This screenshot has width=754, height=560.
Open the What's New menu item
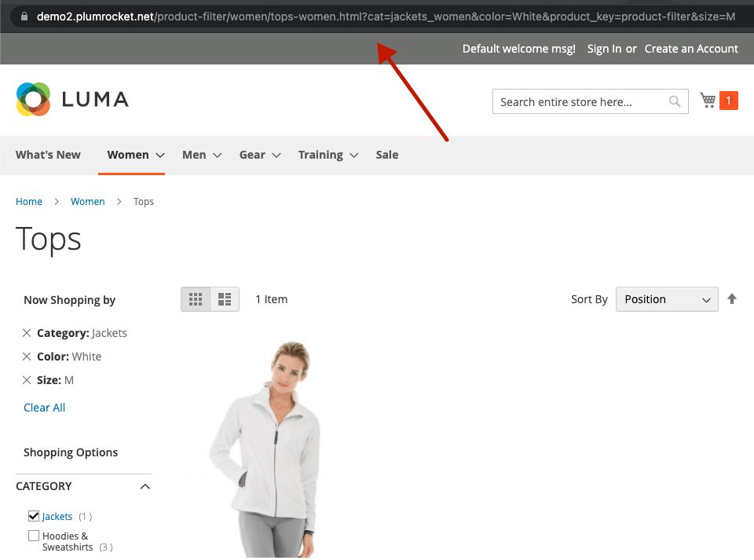[x=48, y=155]
